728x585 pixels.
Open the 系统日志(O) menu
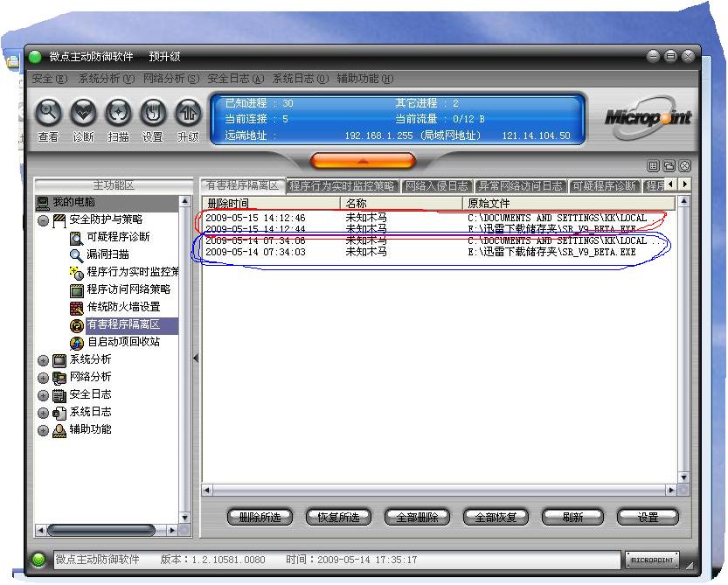coord(301,79)
